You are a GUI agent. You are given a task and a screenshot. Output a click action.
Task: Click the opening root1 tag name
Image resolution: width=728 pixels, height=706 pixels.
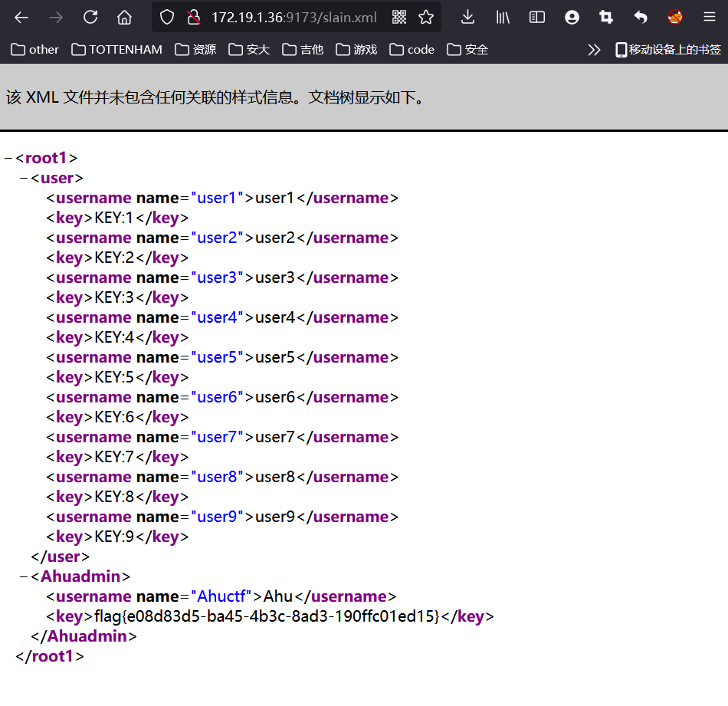click(x=46, y=158)
